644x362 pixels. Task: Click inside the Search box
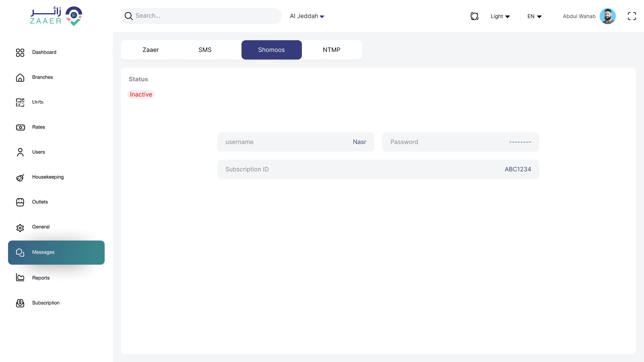205,16
